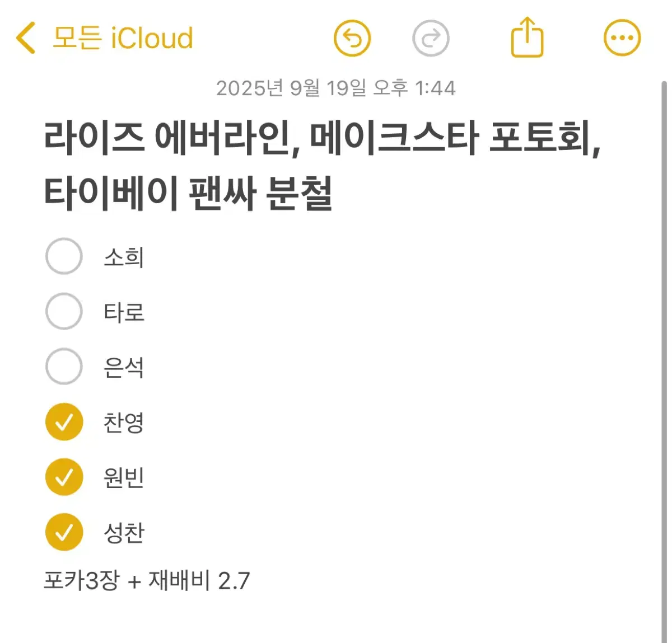The image size is (672, 643).
Task: Check the 은석 checklist circle
Action: 64,367
